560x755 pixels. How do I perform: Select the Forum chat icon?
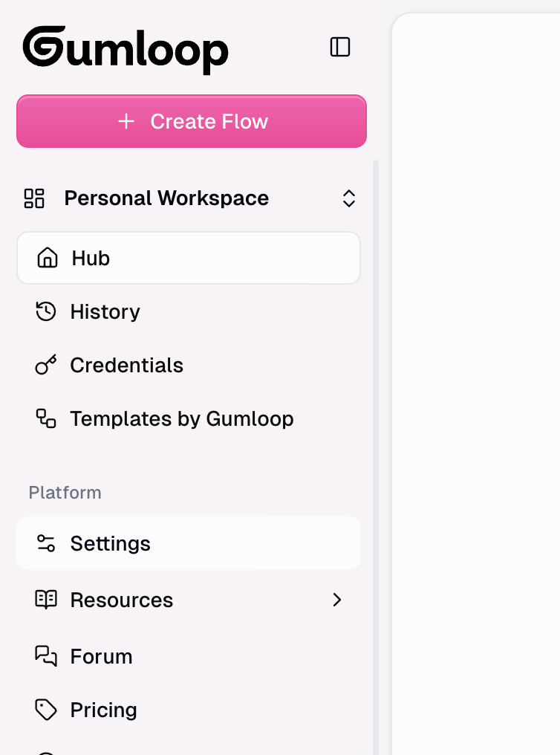coord(45,656)
